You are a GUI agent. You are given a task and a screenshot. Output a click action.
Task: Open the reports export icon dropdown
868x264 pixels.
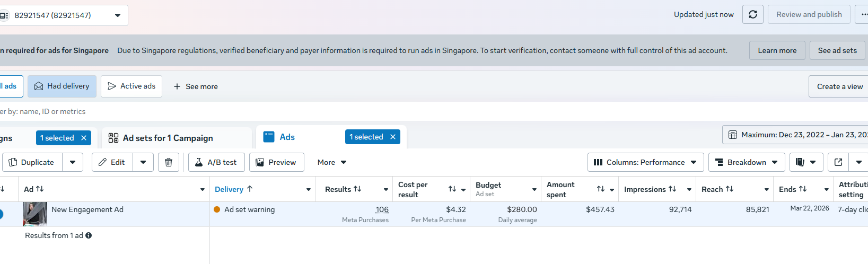point(806,162)
